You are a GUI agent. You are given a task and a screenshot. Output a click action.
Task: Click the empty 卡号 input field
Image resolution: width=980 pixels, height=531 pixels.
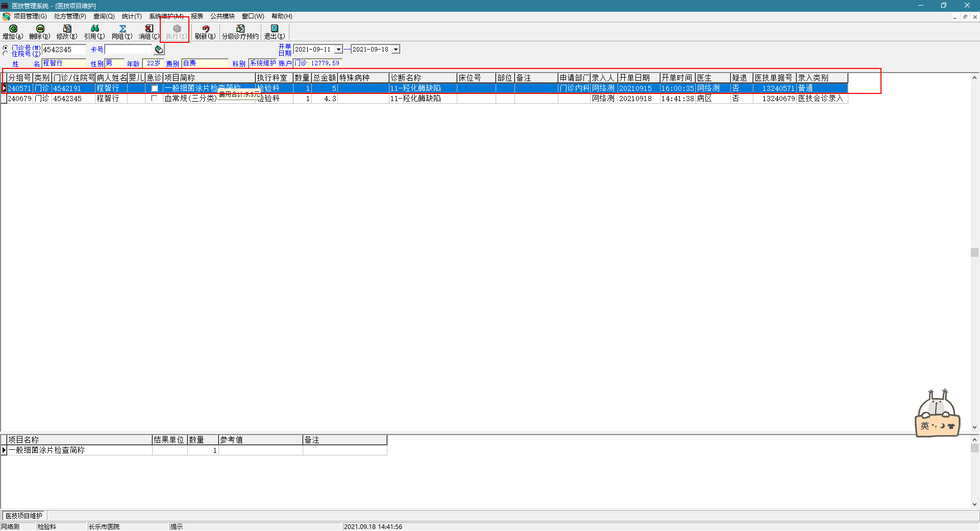129,50
